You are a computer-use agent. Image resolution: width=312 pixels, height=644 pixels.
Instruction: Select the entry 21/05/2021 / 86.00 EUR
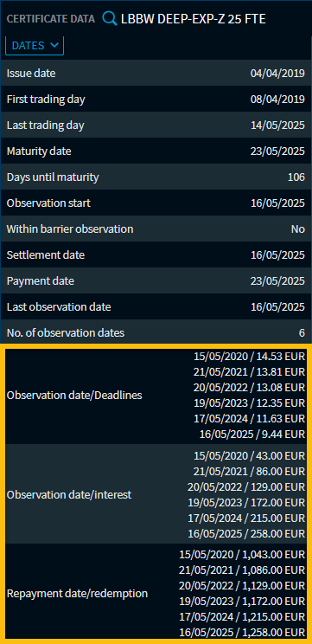(x=250, y=472)
